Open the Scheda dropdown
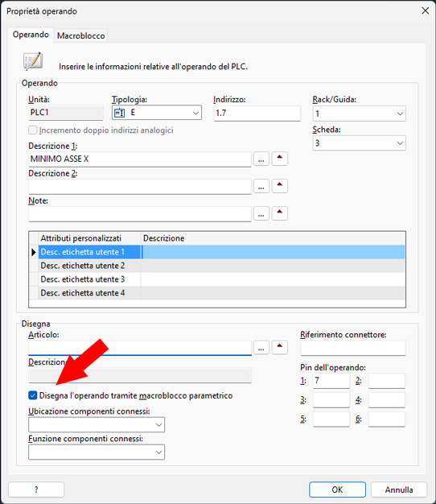Image resolution: width=436 pixels, height=504 pixels. pos(360,143)
